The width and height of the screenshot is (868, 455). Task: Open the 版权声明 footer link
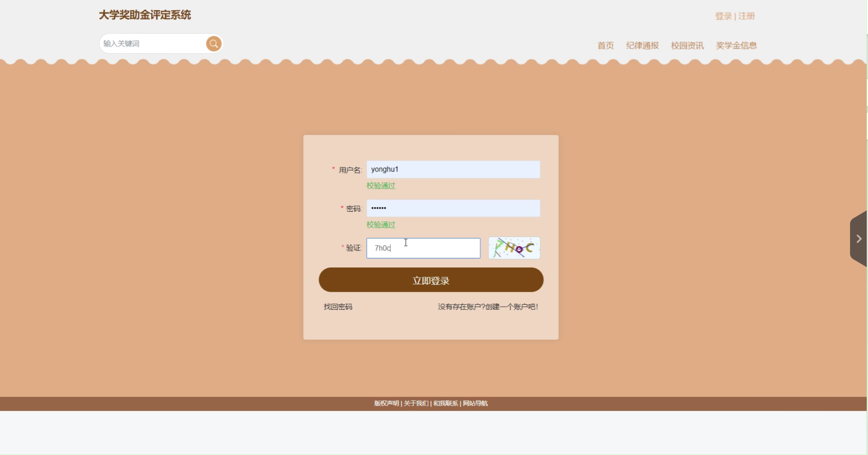(386, 403)
